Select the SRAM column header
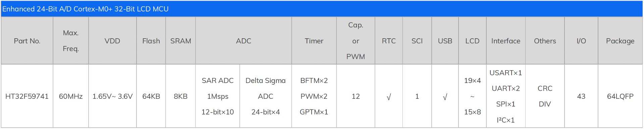Viewport: 644px width, 129px height. (x=180, y=41)
